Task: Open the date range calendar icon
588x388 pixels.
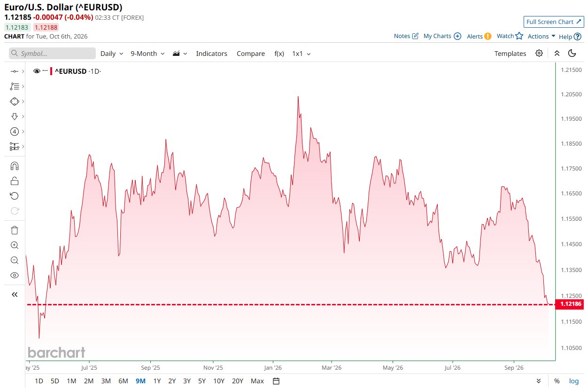Action: coord(276,381)
